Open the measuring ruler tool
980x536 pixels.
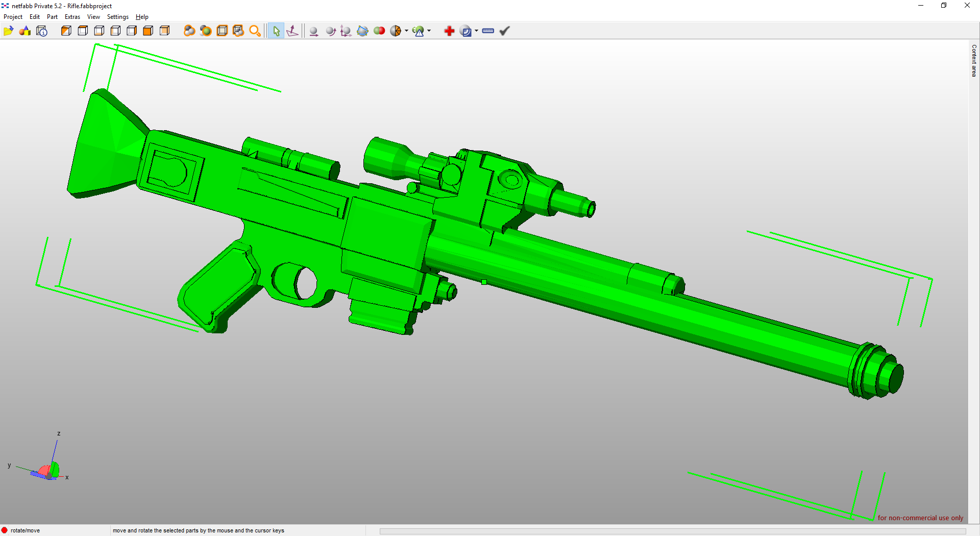488,31
